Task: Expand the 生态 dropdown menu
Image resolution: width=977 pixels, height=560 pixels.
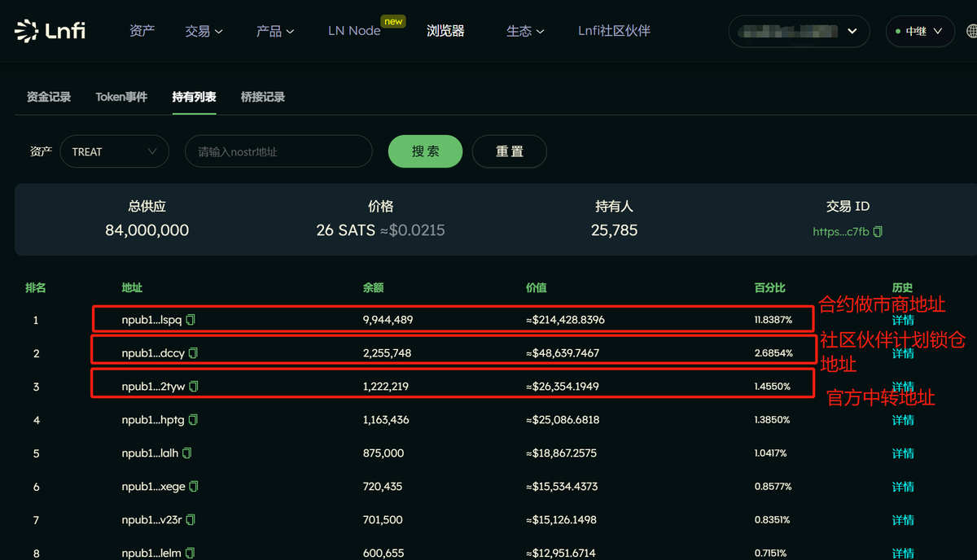Action: pos(525,31)
